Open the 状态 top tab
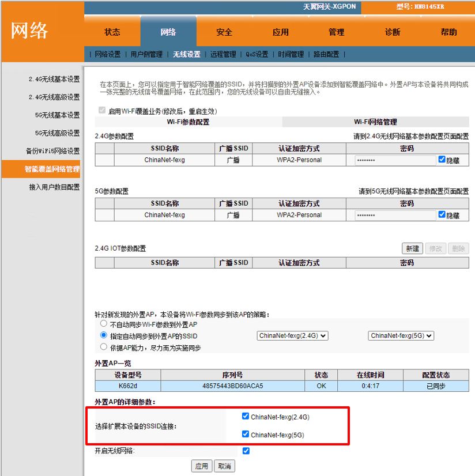 112,32
